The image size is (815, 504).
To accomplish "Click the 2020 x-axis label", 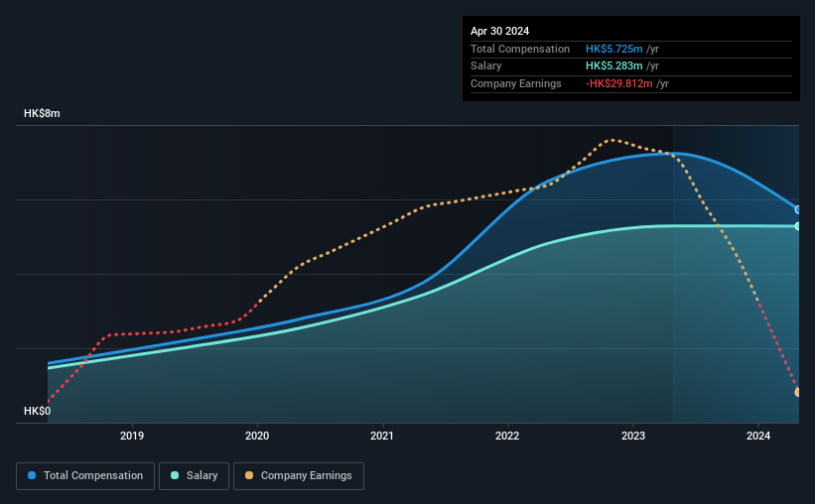I will click(x=257, y=436).
